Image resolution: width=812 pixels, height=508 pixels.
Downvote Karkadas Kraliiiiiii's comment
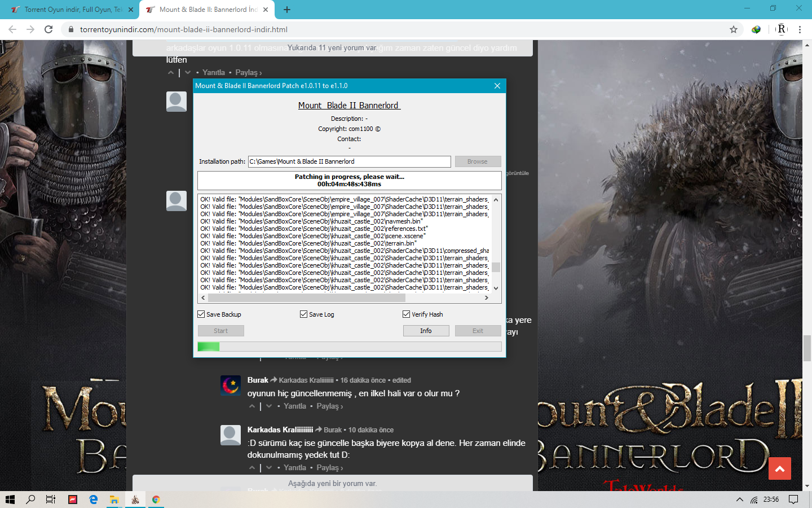pyautogui.click(x=269, y=467)
